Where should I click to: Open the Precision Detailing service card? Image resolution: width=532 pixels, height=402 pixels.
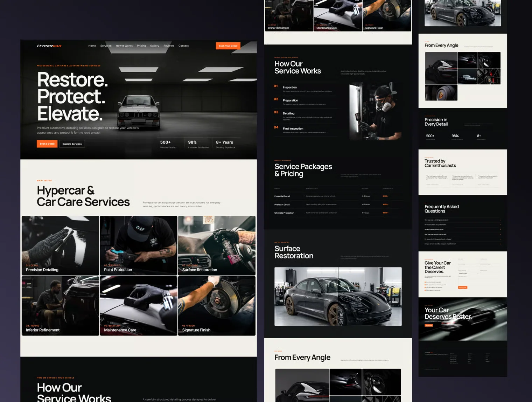coord(60,245)
